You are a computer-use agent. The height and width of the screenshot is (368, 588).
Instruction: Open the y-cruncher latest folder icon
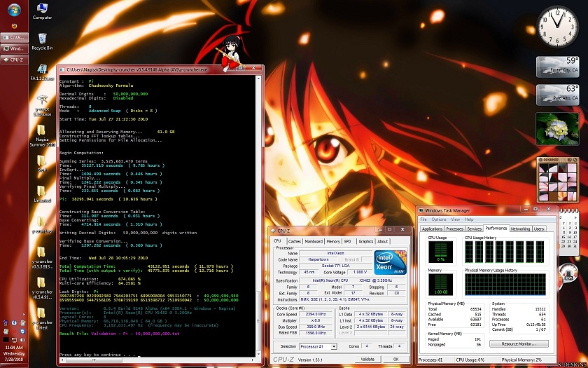[x=42, y=314]
